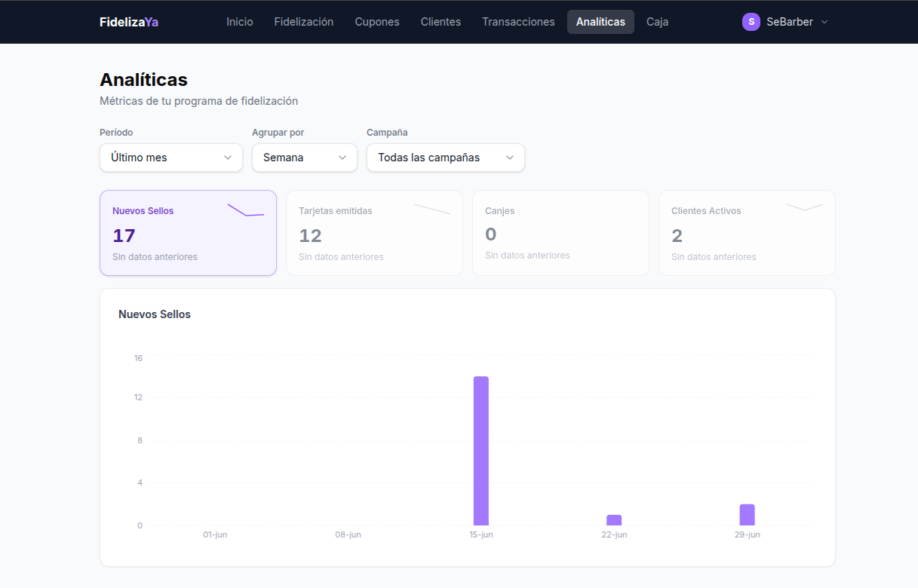Click the Tarjetas emitidas sparkline

(x=432, y=208)
